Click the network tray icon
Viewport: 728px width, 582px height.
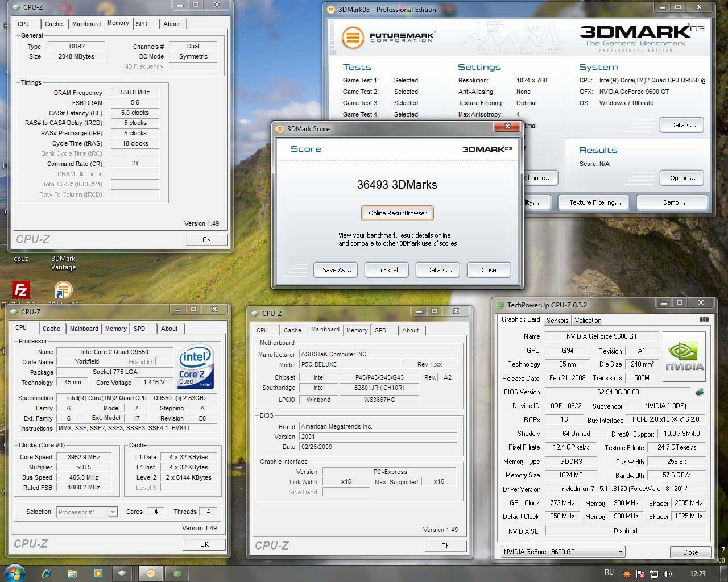[x=654, y=574]
